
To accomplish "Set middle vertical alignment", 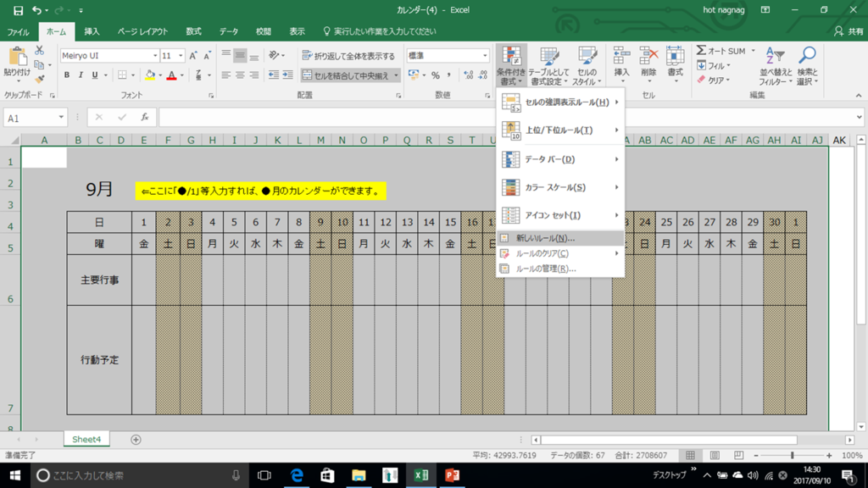I will pos(240,55).
